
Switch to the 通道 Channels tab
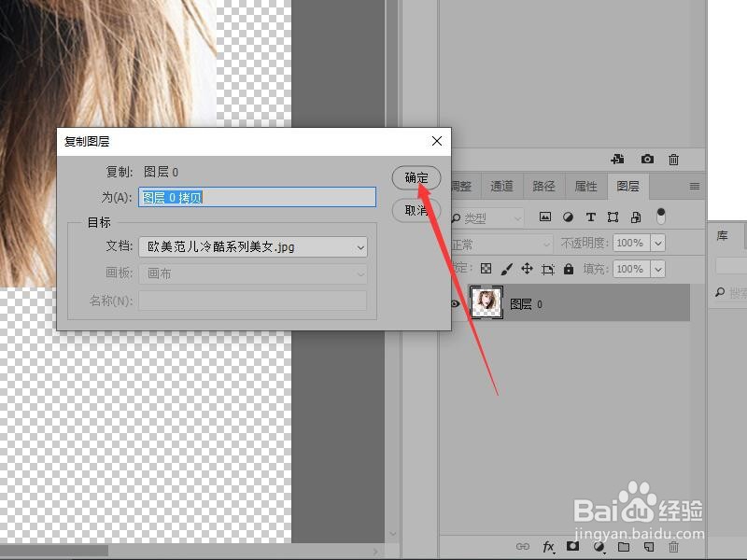click(501, 186)
